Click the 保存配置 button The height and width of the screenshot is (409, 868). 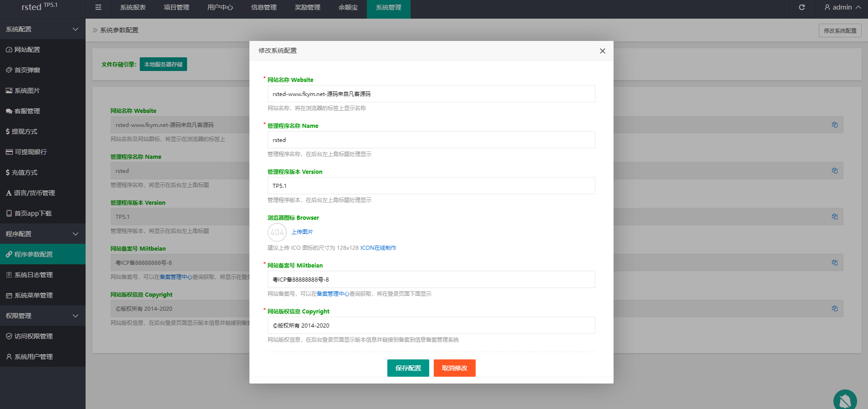coord(408,368)
